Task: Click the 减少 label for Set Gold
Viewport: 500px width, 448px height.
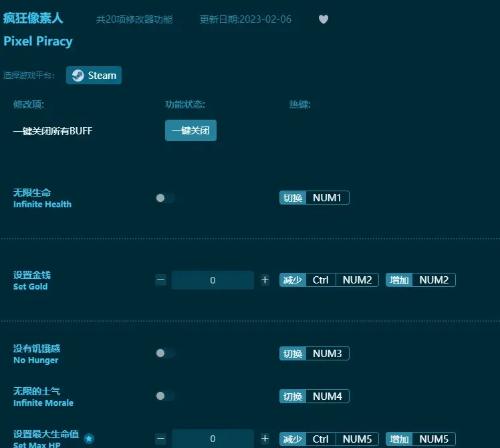Action: tap(293, 280)
